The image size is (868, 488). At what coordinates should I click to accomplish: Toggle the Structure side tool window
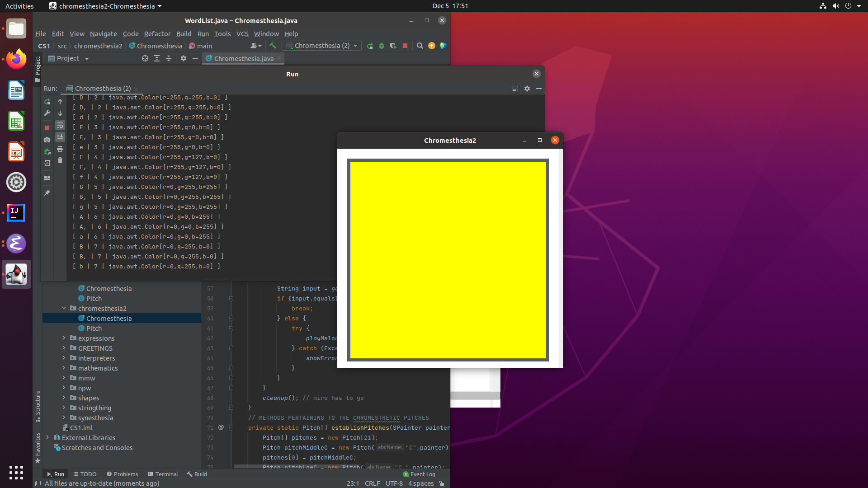click(38, 406)
